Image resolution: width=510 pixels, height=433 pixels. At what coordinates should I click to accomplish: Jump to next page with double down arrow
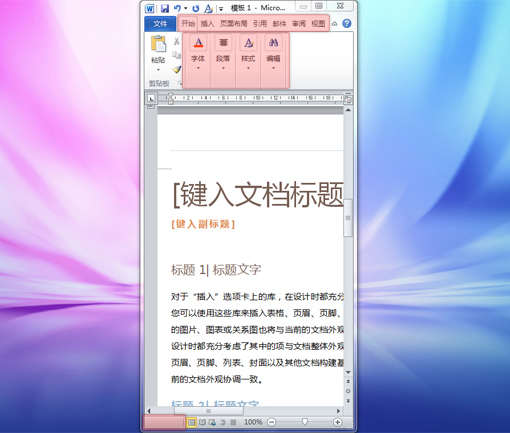348,400
